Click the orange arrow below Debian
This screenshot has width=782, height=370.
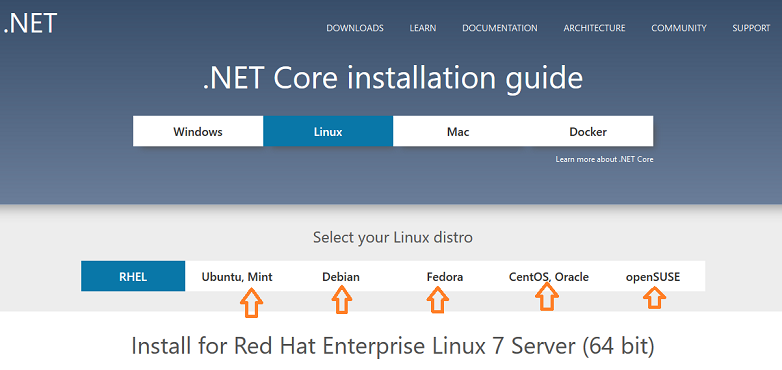[342, 301]
